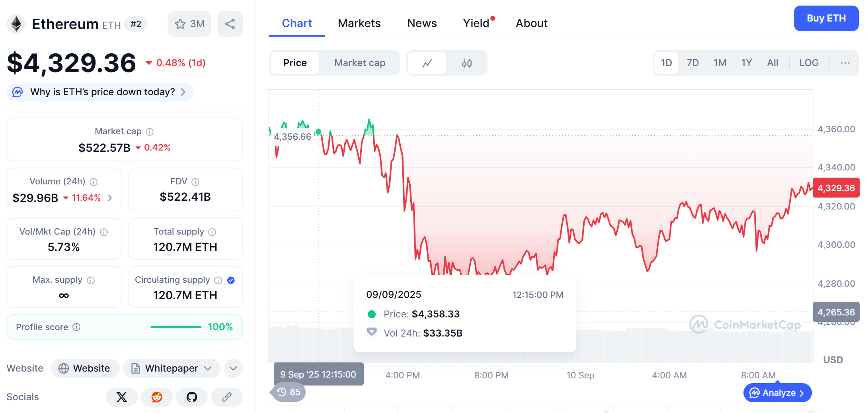The image size is (868, 413).
Task: Click the Ethereum diamond logo icon
Action: click(x=16, y=24)
